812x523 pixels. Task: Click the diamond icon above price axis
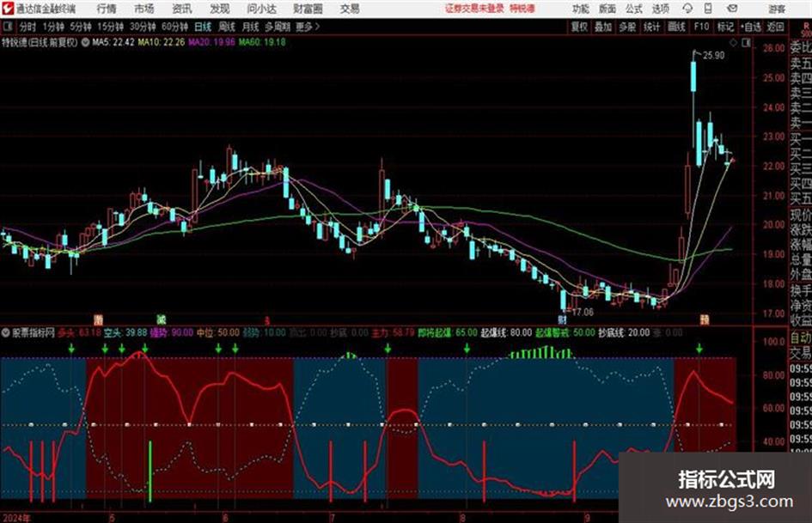point(733,43)
